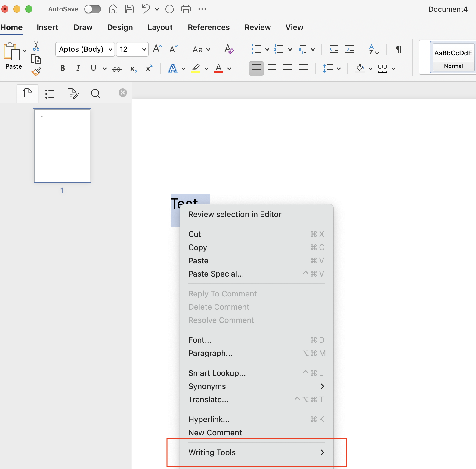476x469 pixels.
Task: Open reviewing pane in sidebar
Action: pos(73,94)
